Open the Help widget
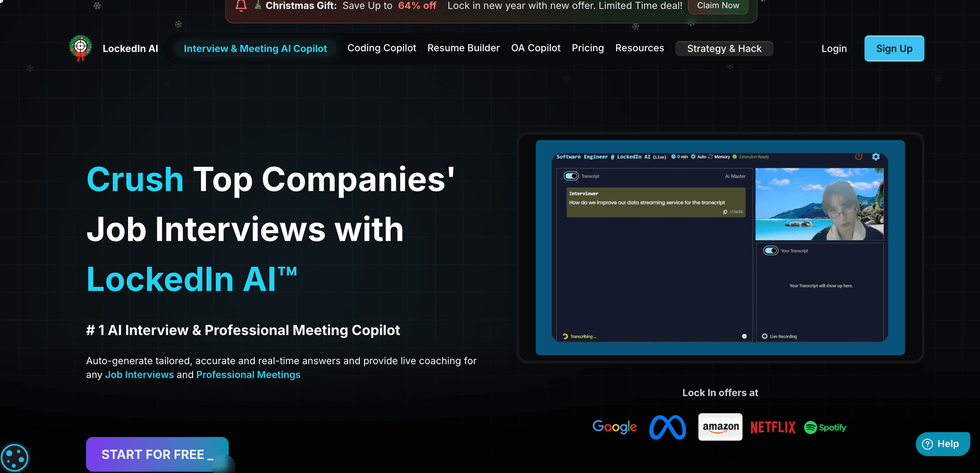 pos(943,444)
